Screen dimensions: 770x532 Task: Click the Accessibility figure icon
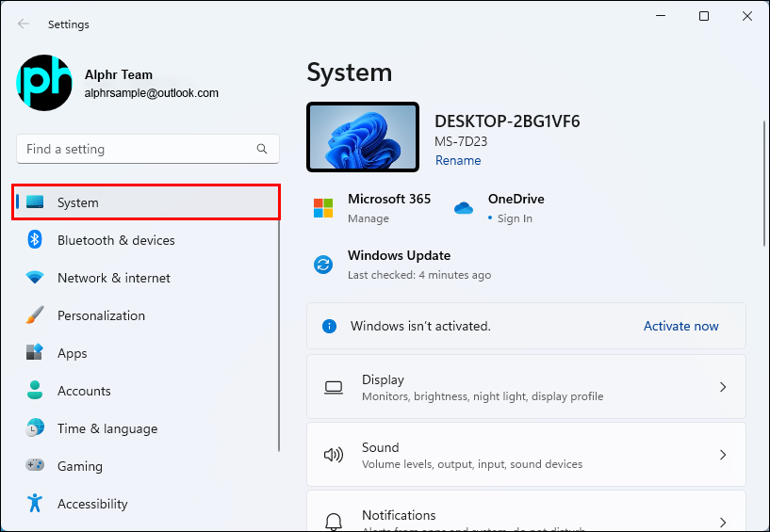(35, 503)
